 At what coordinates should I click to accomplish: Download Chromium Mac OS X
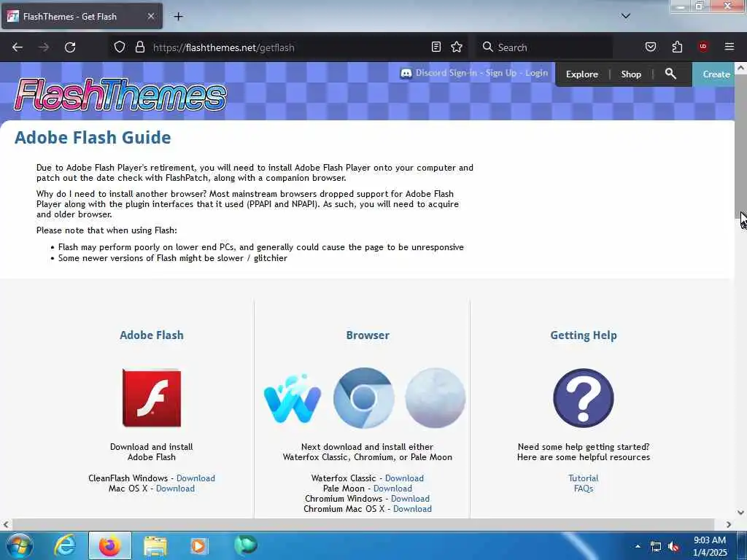pyautogui.click(x=412, y=509)
